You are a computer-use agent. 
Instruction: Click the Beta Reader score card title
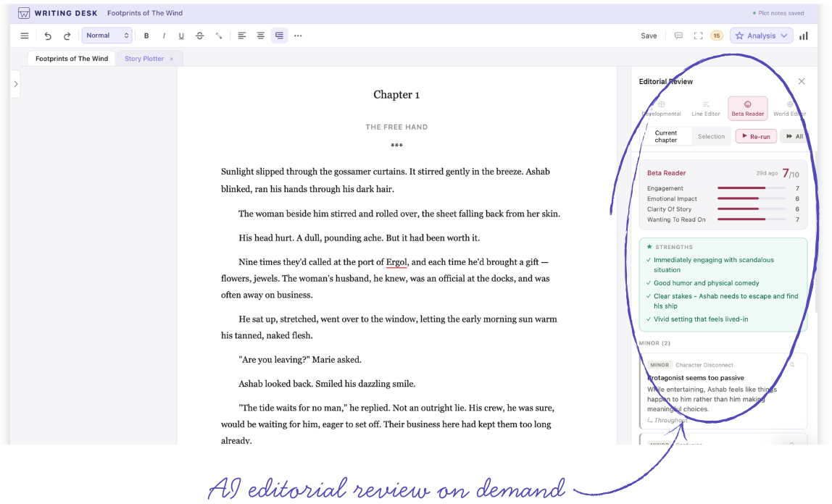pyautogui.click(x=667, y=173)
